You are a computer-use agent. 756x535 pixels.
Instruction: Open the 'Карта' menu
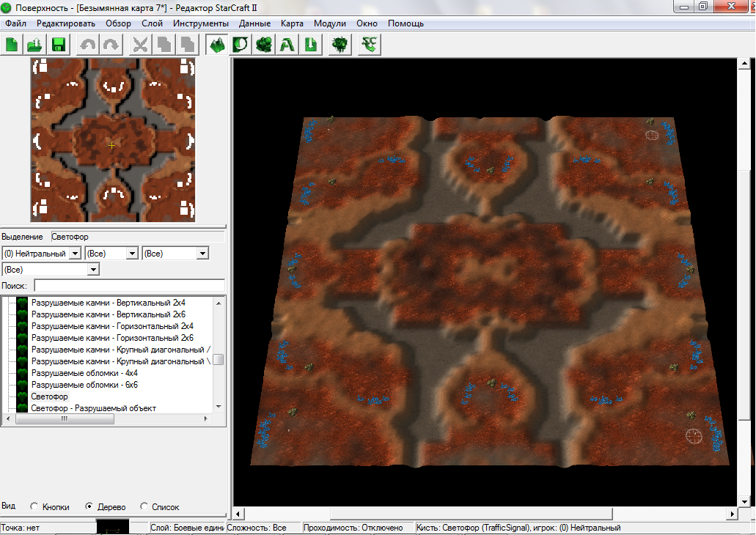tap(292, 23)
